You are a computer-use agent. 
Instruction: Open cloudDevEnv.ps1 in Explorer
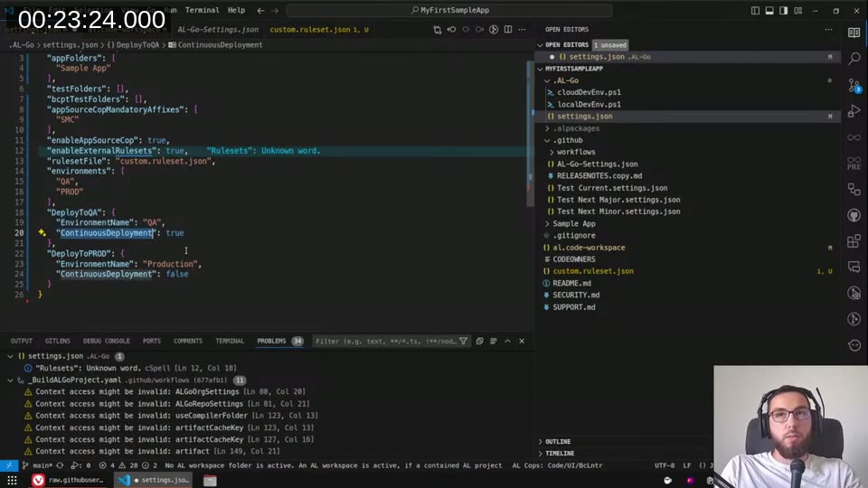click(589, 92)
